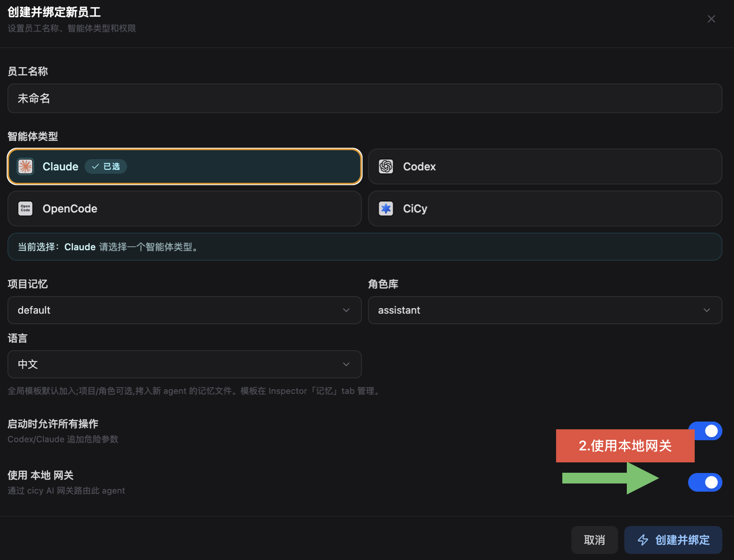Click the Codex/Claude 追加危险参数 description
734x560 pixels.
(63, 439)
